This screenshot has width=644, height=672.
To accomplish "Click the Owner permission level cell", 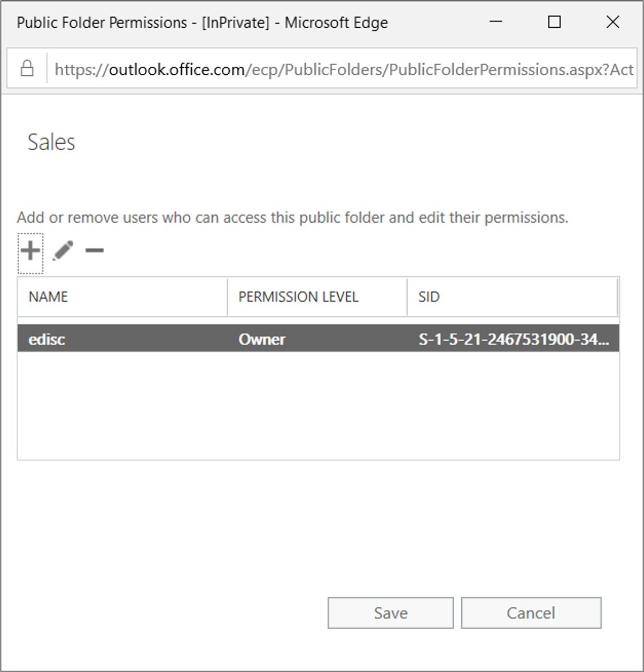I will pos(262,339).
